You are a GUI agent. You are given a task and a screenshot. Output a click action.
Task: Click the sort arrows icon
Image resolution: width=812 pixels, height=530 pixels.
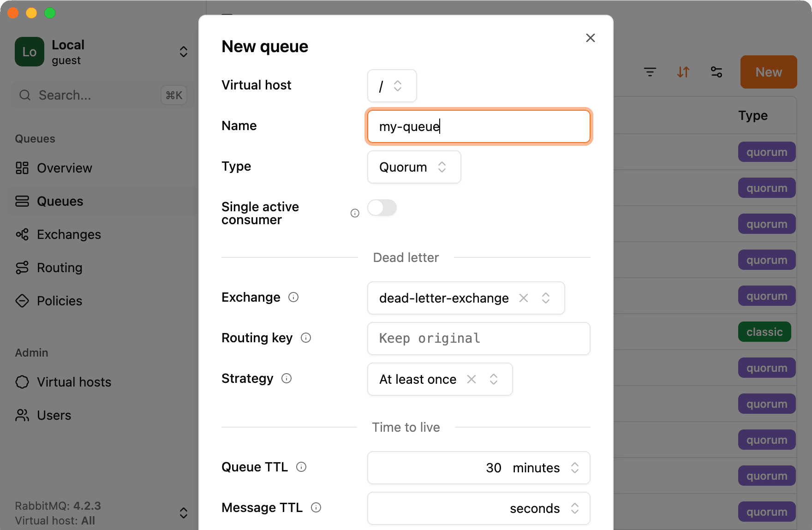pos(683,72)
